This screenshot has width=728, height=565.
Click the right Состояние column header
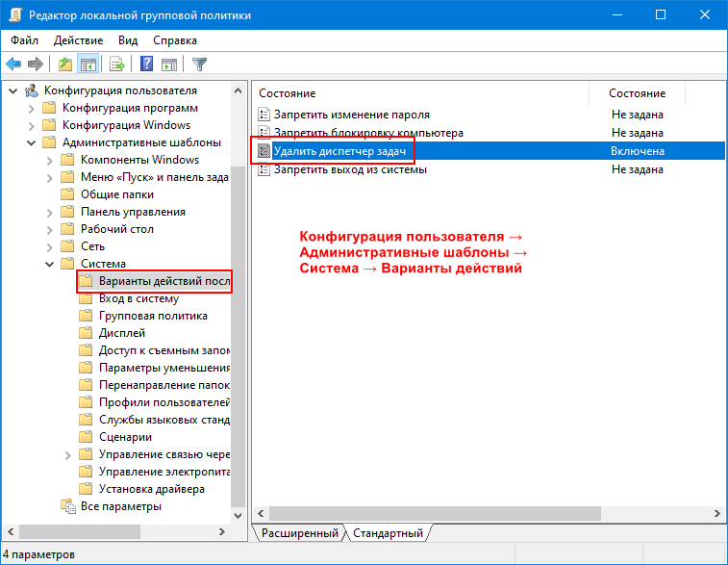pyautogui.click(x=637, y=93)
